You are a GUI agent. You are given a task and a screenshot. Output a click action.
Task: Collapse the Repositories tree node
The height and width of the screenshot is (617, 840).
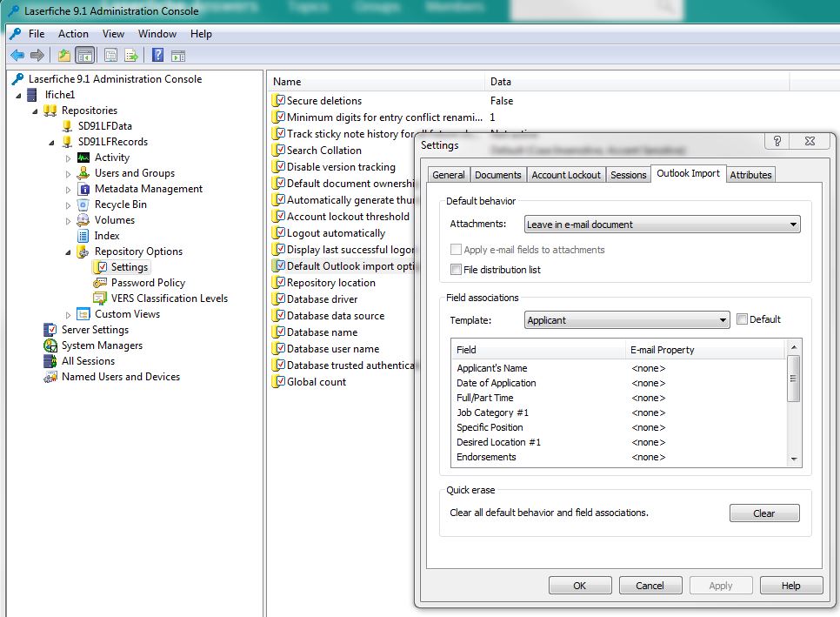pyautogui.click(x=35, y=111)
